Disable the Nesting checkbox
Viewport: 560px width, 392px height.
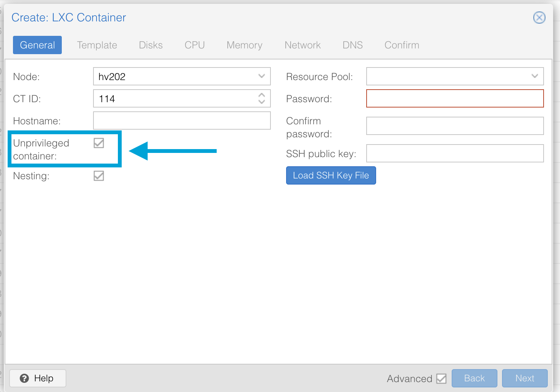tap(99, 176)
